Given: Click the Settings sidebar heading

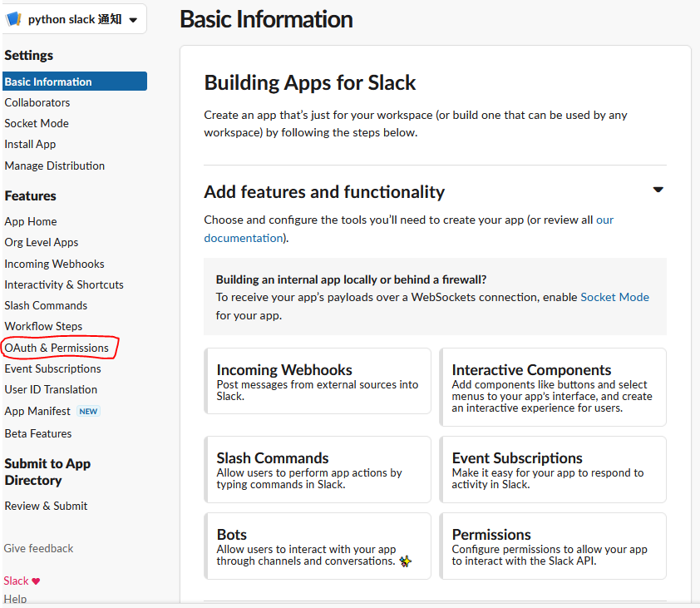Looking at the screenshot, I should 28,56.
